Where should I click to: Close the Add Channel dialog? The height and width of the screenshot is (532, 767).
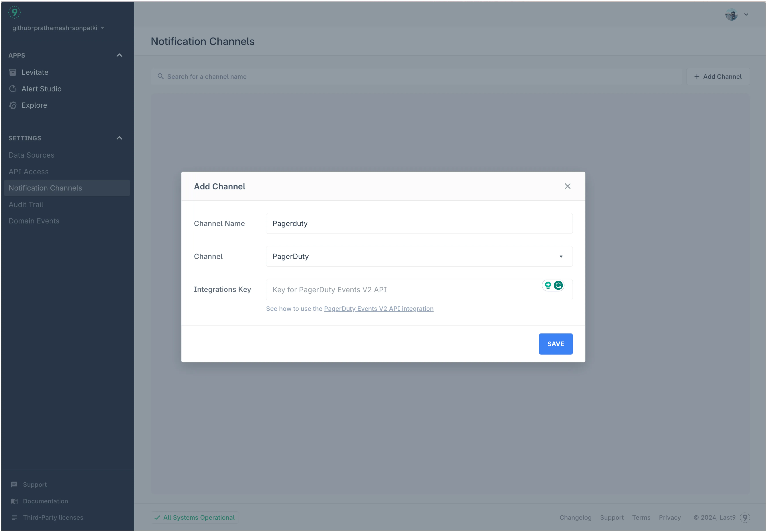(568, 186)
